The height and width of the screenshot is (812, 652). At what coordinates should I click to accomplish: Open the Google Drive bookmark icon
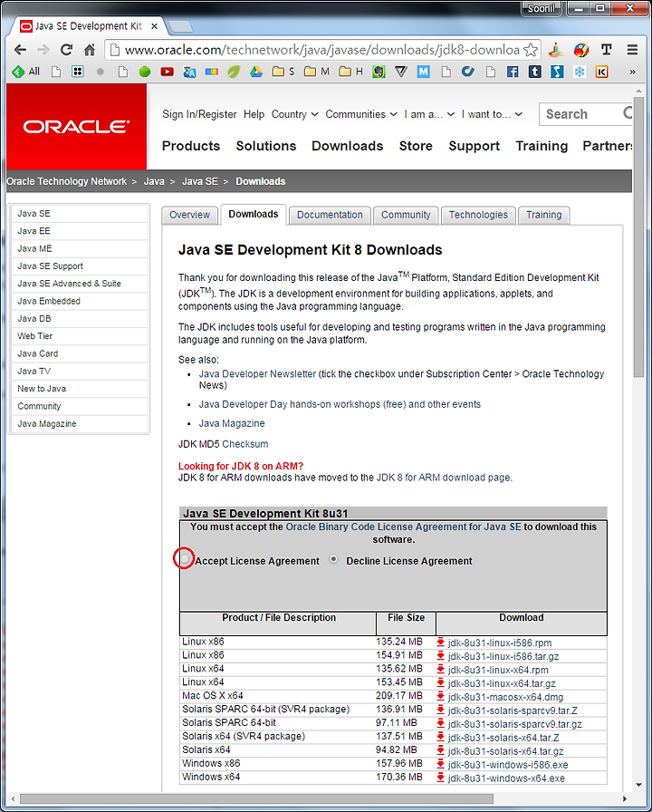256,72
